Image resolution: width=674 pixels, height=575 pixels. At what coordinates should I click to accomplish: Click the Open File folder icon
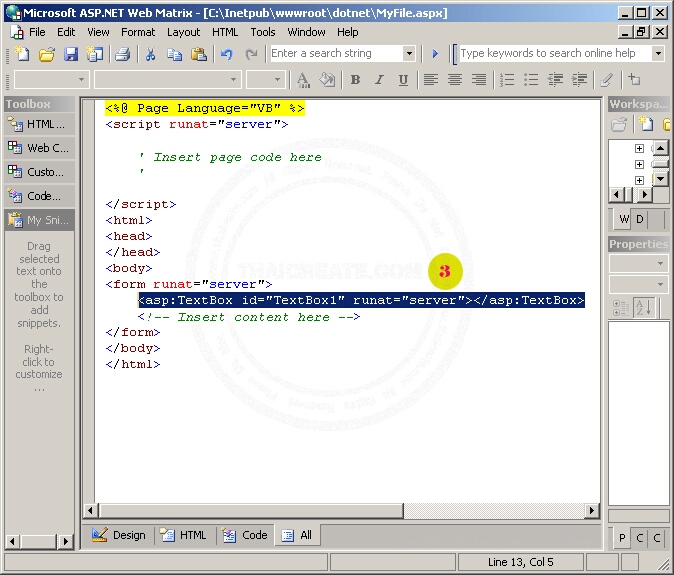tap(46, 54)
